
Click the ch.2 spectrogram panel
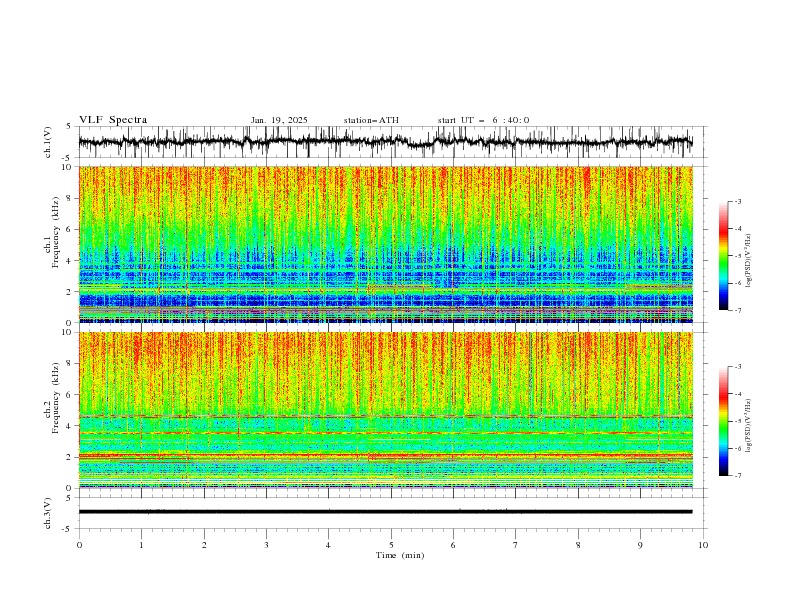385,410
